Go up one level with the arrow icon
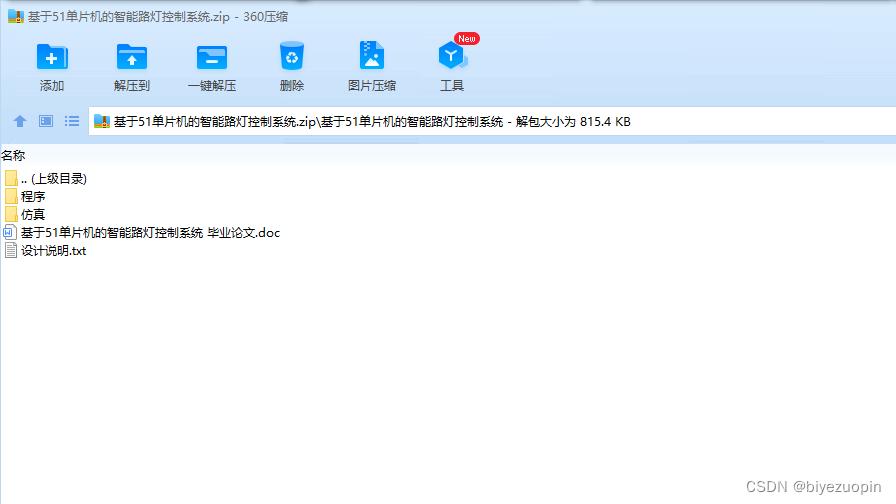The image size is (896, 504). click(20, 121)
